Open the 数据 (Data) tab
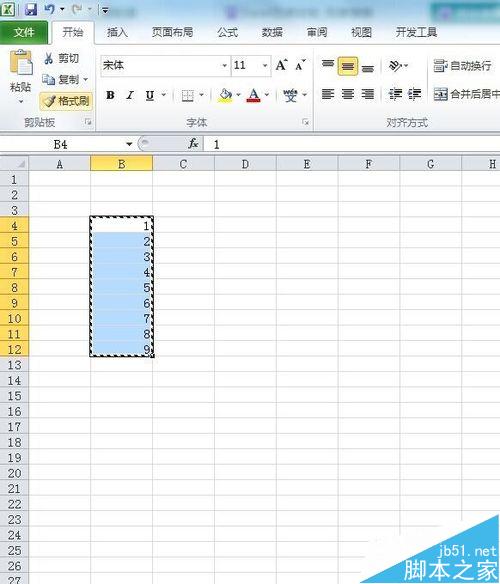 point(272,32)
